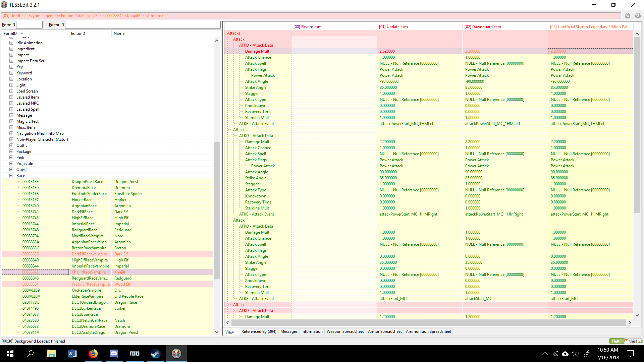Focus the FormID search field
Viewport: 644px width, 362px height.
[x=30, y=24]
